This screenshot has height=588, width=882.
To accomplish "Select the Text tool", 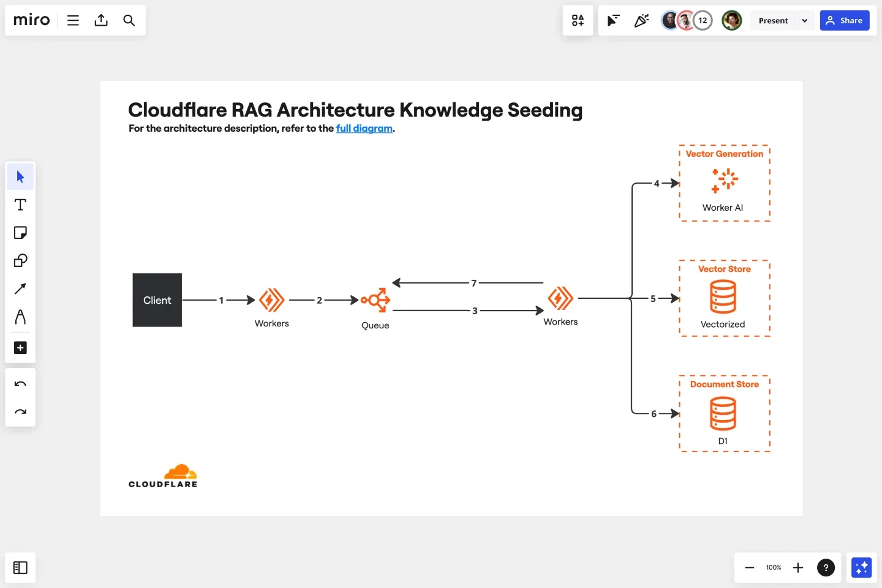I will (x=20, y=205).
